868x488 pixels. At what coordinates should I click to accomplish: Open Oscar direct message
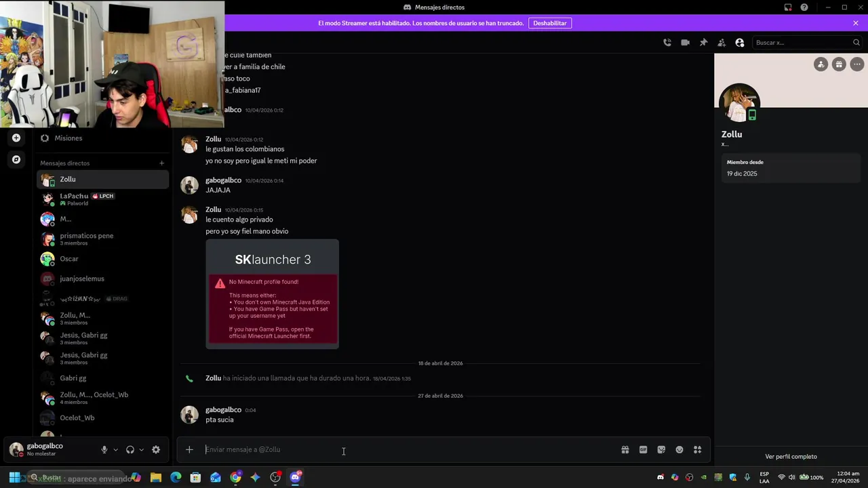coord(102,259)
